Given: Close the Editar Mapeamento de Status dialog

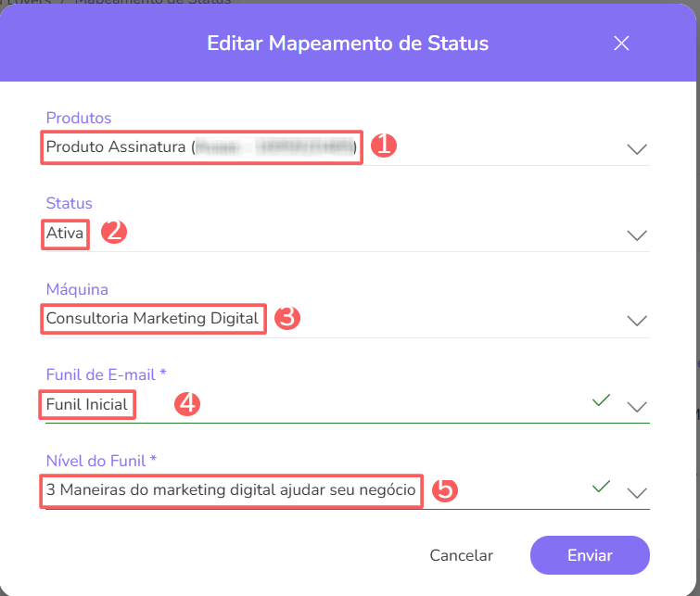Looking at the screenshot, I should pos(621,44).
